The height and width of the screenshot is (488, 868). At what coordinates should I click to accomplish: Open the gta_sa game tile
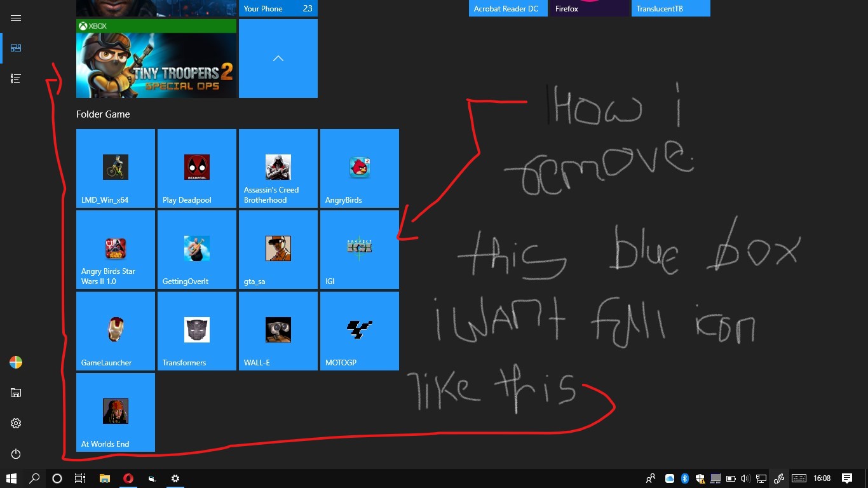pyautogui.click(x=278, y=250)
